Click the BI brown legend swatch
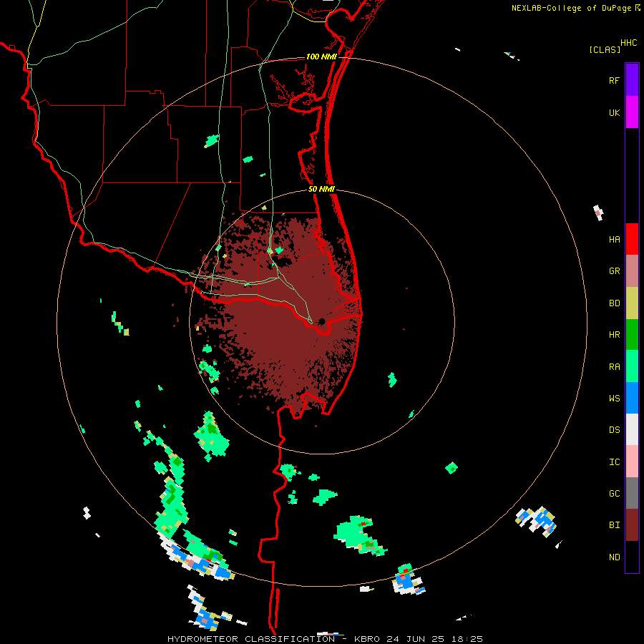Image resolution: width=644 pixels, height=644 pixels. point(632,525)
